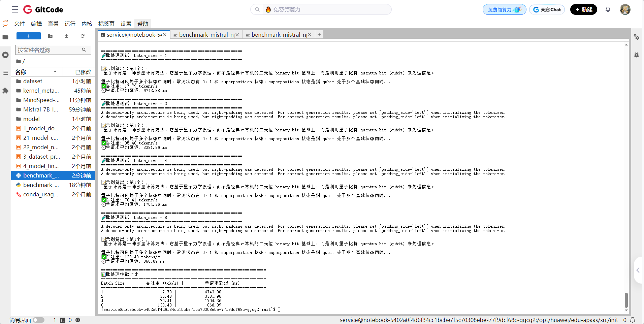The width and height of the screenshot is (644, 324).
Task: Select the 4_model_fin notebook file
Action: tap(54, 166)
